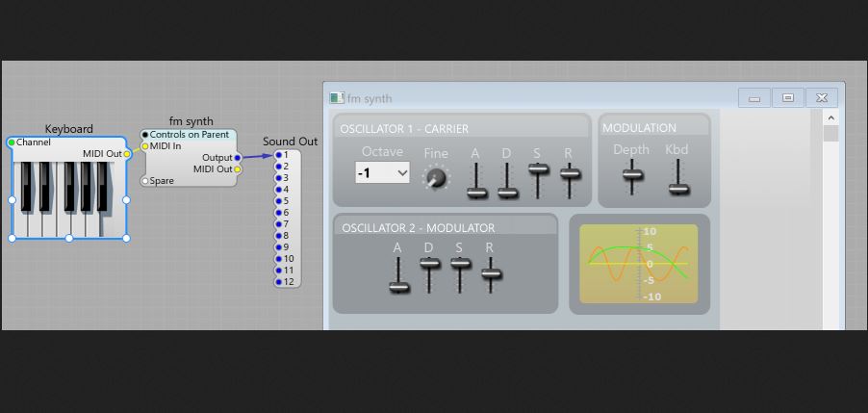The height and width of the screenshot is (413, 868).
Task: Click Sound Out pin 2
Action: (x=278, y=167)
